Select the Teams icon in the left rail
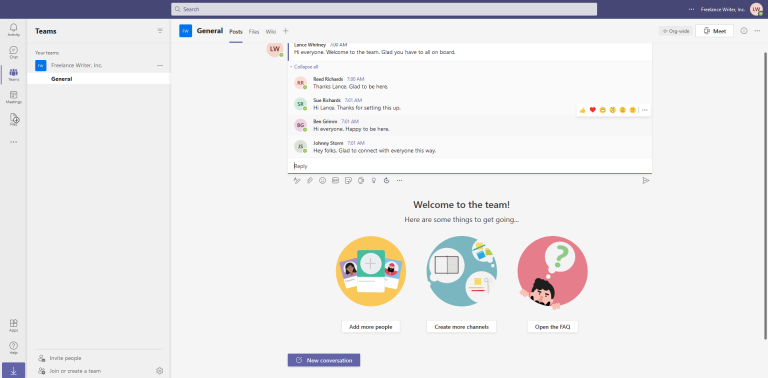The image size is (768, 378). tap(13, 74)
